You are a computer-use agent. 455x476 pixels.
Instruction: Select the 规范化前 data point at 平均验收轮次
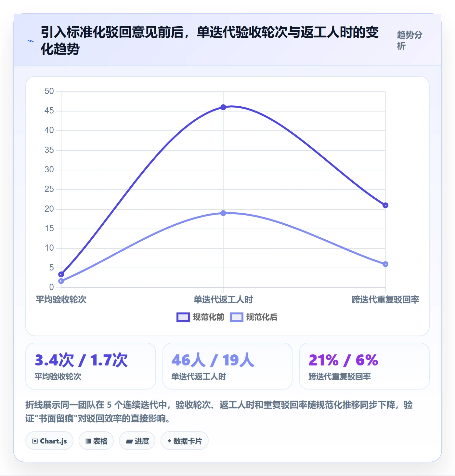pyautogui.click(x=61, y=274)
